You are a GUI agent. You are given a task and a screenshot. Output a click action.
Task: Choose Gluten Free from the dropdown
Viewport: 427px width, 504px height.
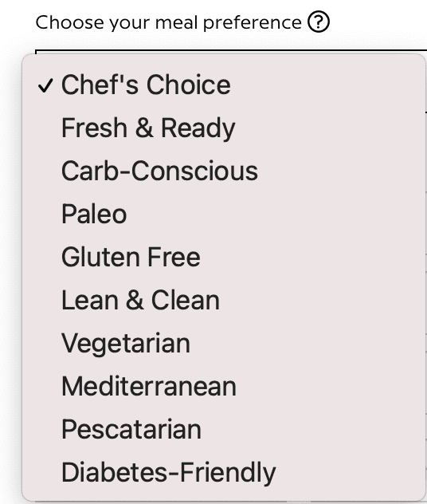click(224, 257)
